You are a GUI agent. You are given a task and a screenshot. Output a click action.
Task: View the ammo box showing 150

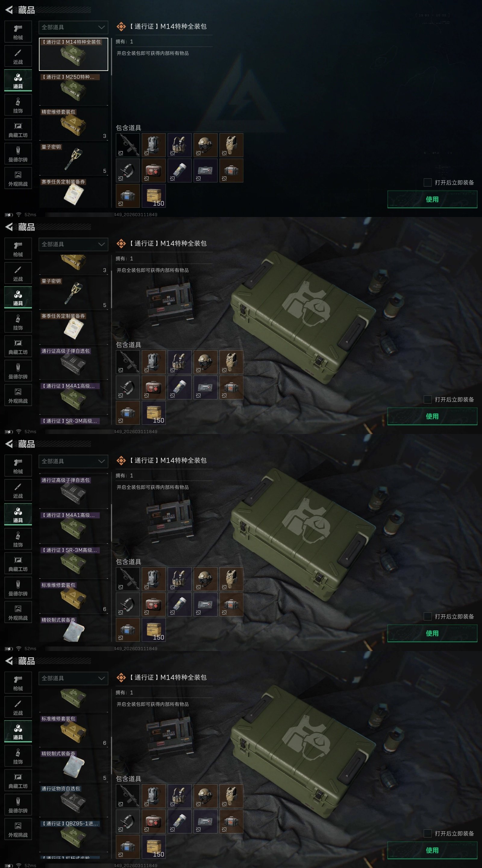[154, 195]
